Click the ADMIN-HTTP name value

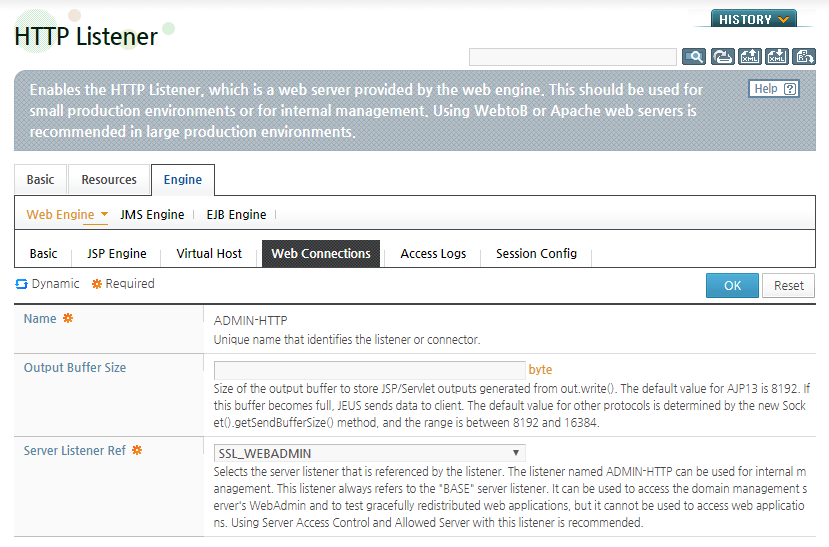251,320
